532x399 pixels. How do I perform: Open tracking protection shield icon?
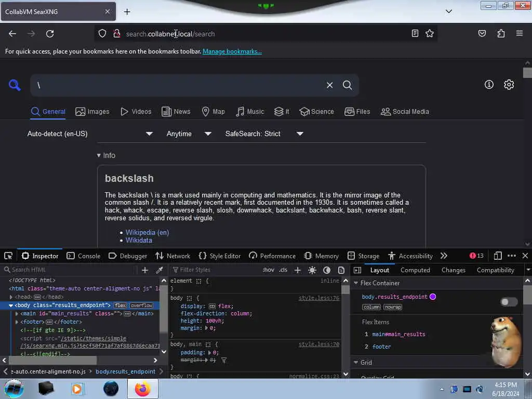[102, 34]
